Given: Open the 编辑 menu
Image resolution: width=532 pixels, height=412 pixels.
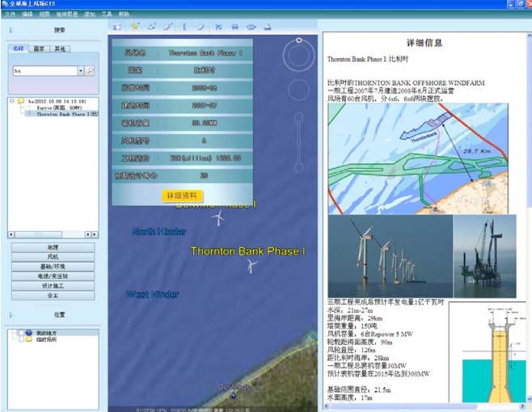Looking at the screenshot, I should (27, 15).
